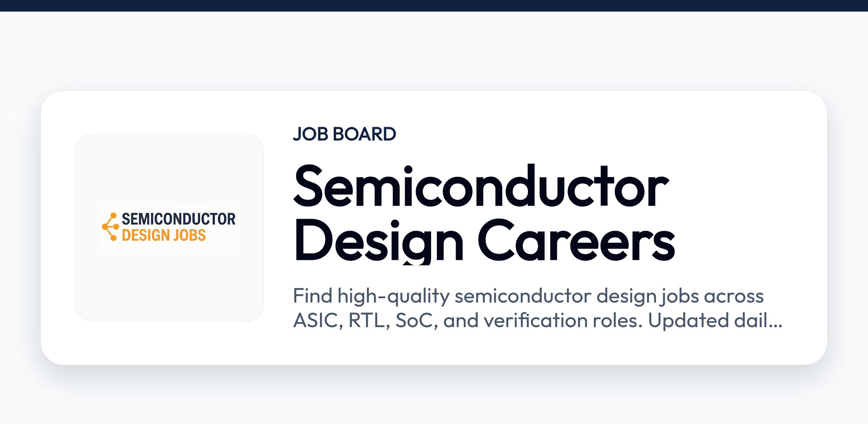Expand the truncated 'Updated dail…' text
The width and height of the screenshot is (868, 424).
tap(715, 320)
